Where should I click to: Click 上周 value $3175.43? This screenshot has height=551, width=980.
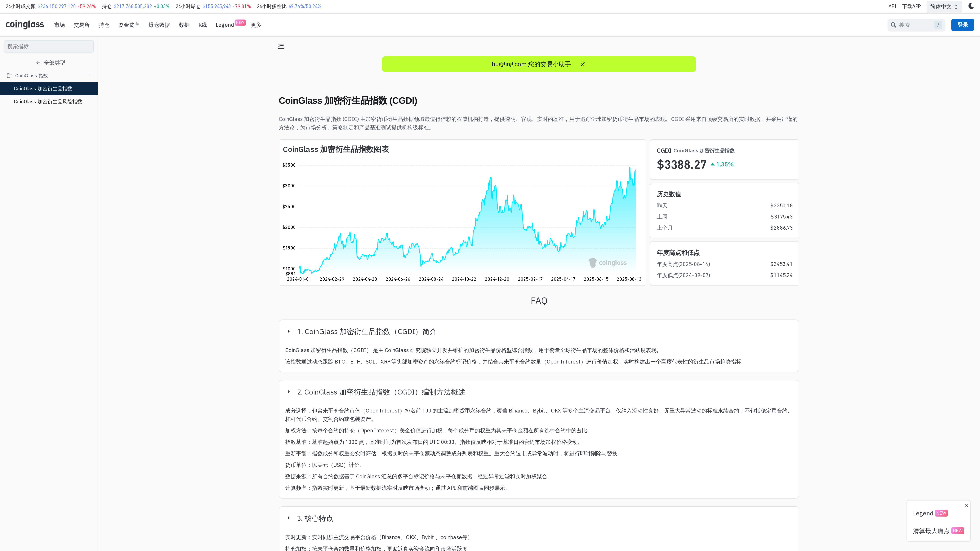(781, 217)
